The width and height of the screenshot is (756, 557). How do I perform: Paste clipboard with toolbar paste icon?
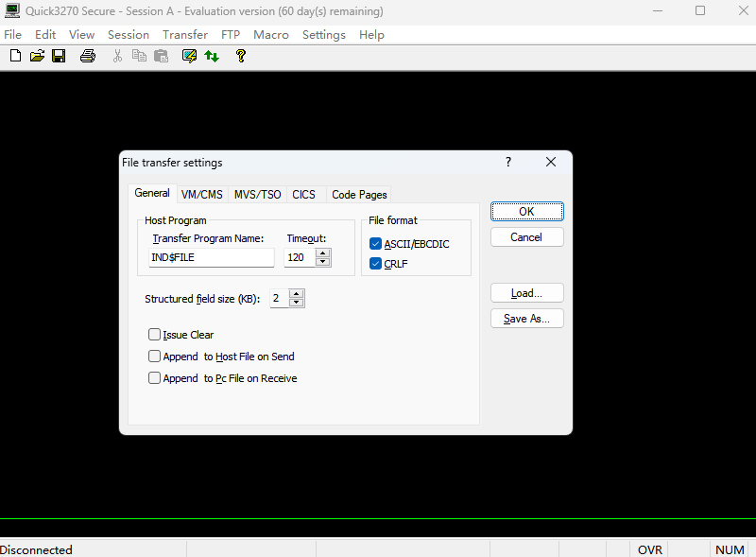161,56
